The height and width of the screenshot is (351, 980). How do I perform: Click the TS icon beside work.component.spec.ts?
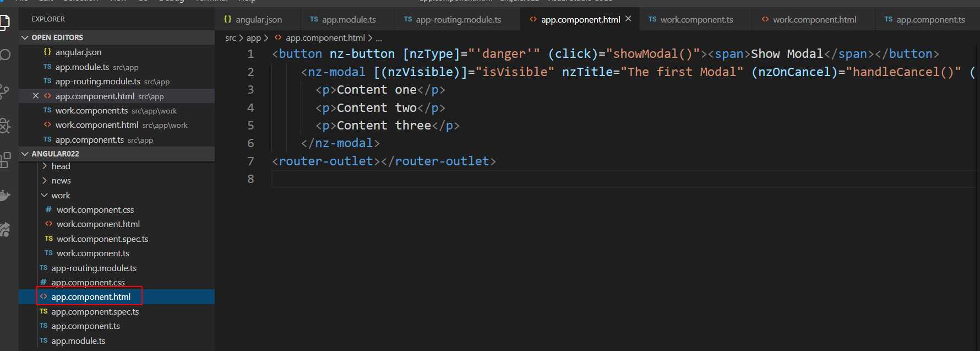click(x=48, y=239)
